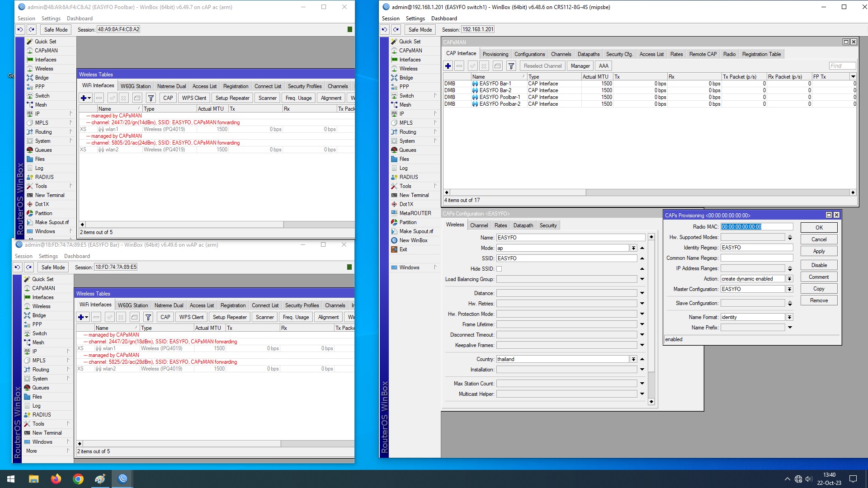Click the redo arrow in the Bar WinBox toolbar

tap(28, 267)
